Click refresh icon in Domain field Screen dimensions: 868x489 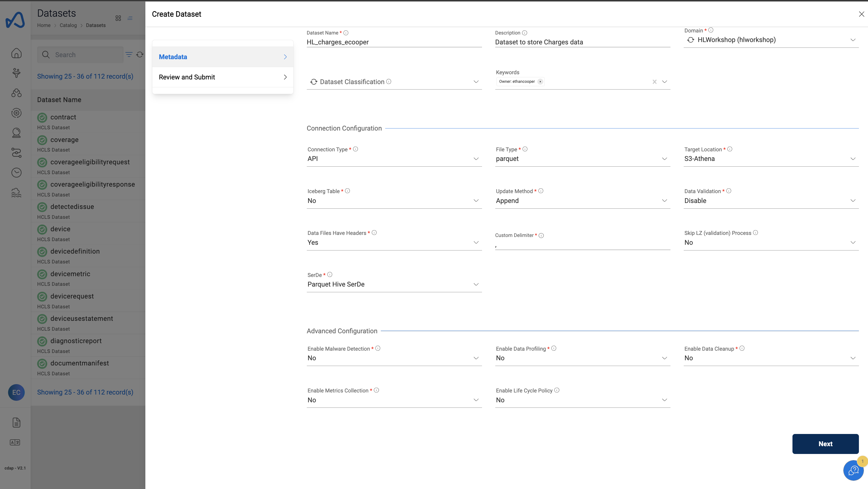pos(690,40)
